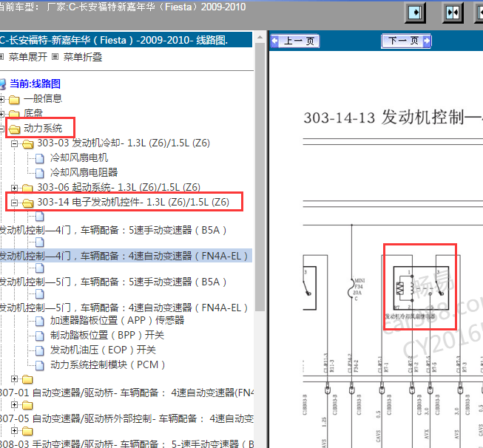
Task: Click the 303-14 电子发动机控件 folder icon
Action: pyautogui.click(x=27, y=203)
